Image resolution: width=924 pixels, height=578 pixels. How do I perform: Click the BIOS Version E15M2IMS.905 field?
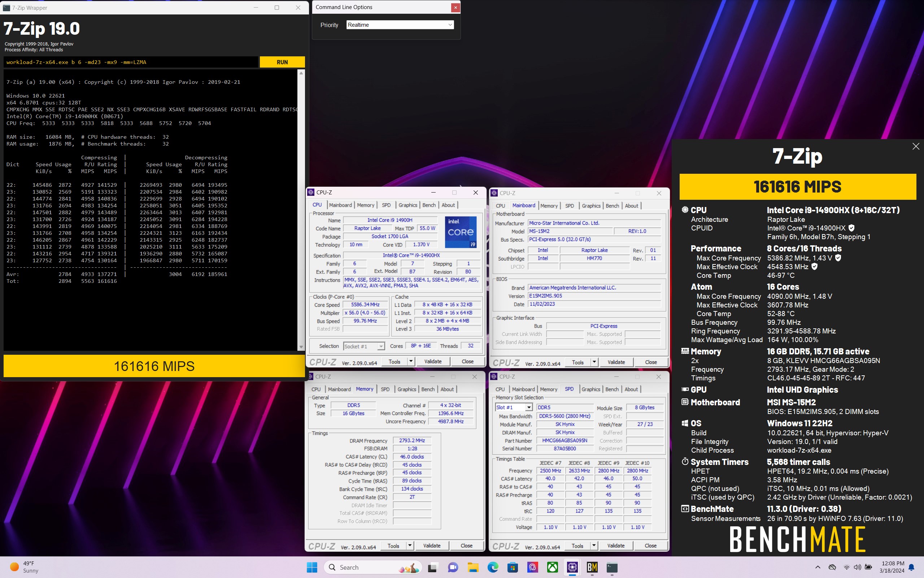coord(594,296)
